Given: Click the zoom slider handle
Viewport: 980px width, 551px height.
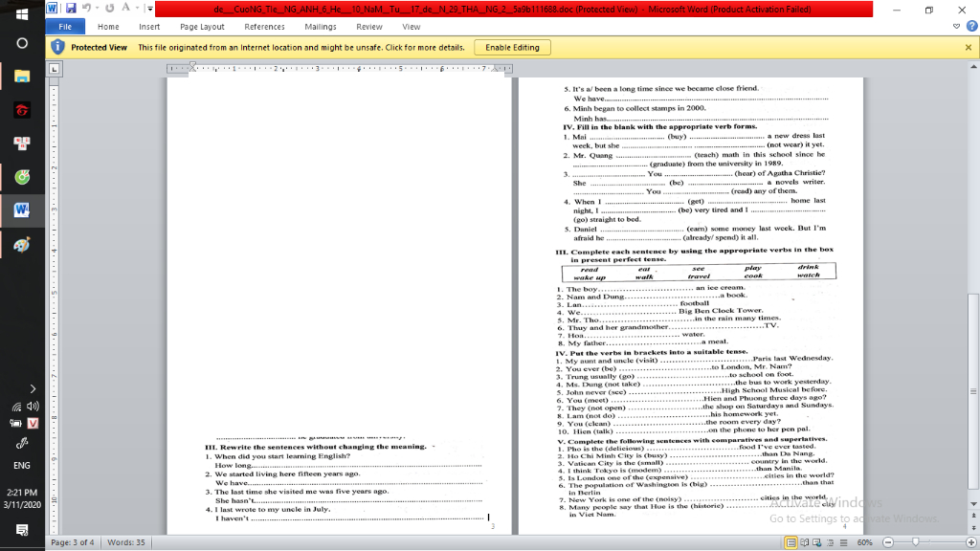Looking at the screenshot, I should click(x=916, y=542).
